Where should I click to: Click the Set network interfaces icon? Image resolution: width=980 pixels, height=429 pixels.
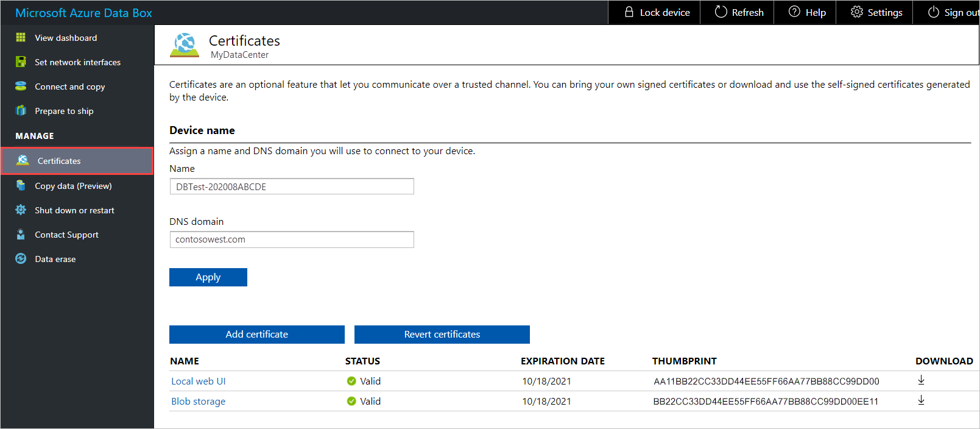[21, 62]
